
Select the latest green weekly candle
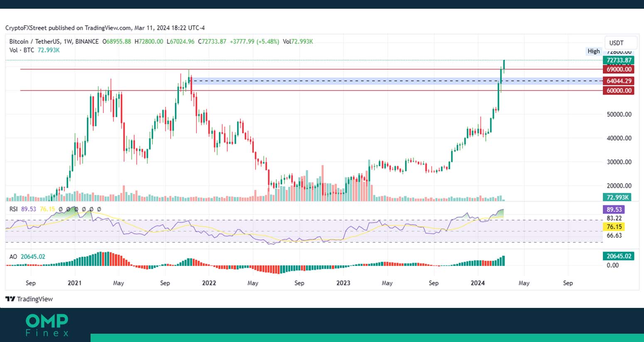(504, 66)
